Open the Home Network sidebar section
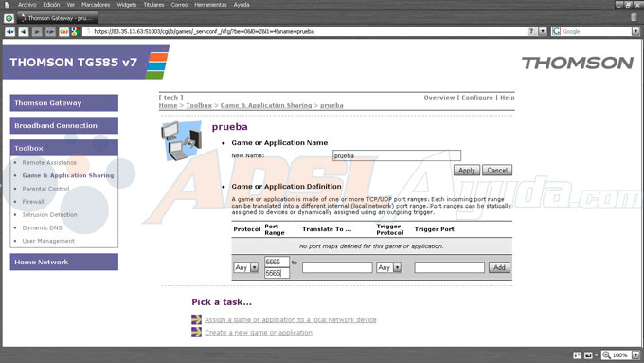The width and height of the screenshot is (644, 363). pyautogui.click(x=64, y=262)
